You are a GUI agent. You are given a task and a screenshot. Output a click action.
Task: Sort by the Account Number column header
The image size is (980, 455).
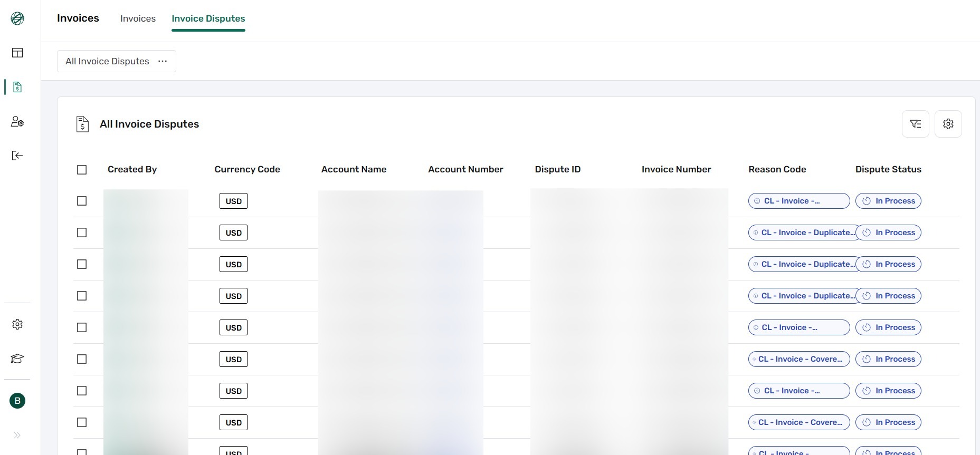tap(465, 169)
